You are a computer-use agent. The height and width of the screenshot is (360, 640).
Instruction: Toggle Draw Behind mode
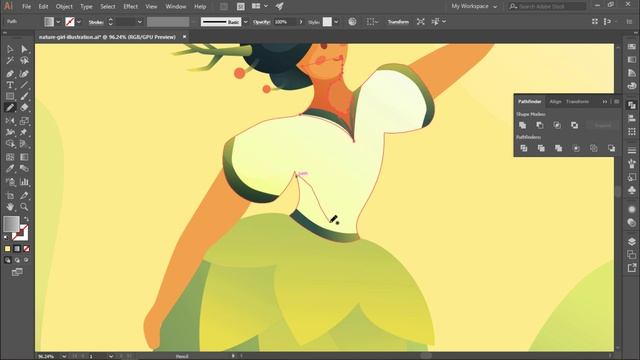(x=17, y=260)
